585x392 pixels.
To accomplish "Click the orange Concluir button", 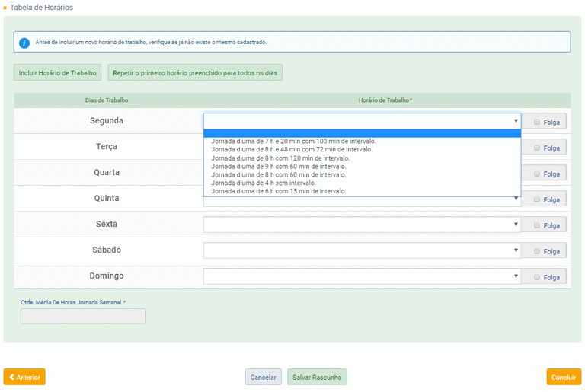I will pos(564,377).
